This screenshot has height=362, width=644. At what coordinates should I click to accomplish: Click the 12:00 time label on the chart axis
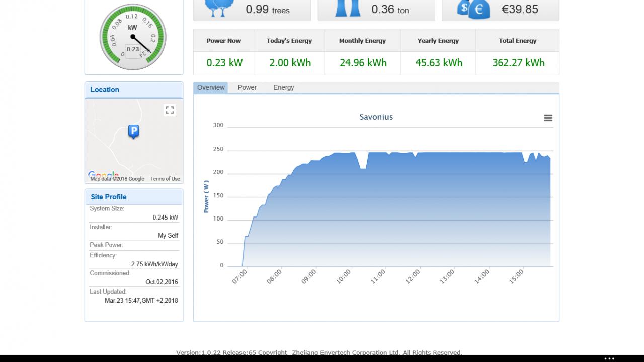tap(413, 276)
